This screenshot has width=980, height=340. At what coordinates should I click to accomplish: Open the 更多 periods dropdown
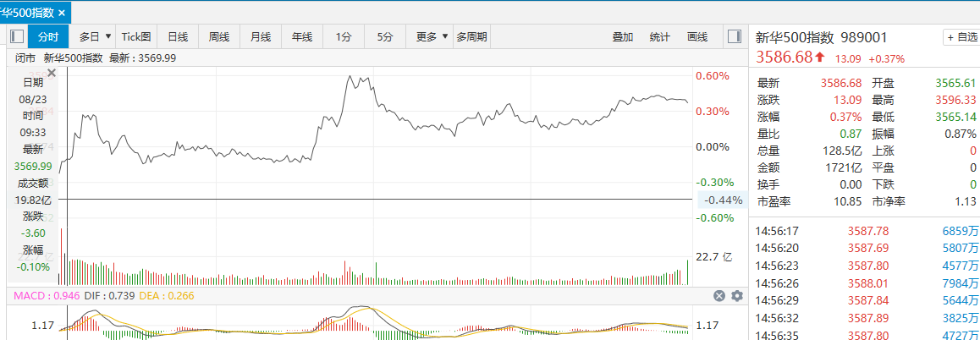tap(432, 36)
